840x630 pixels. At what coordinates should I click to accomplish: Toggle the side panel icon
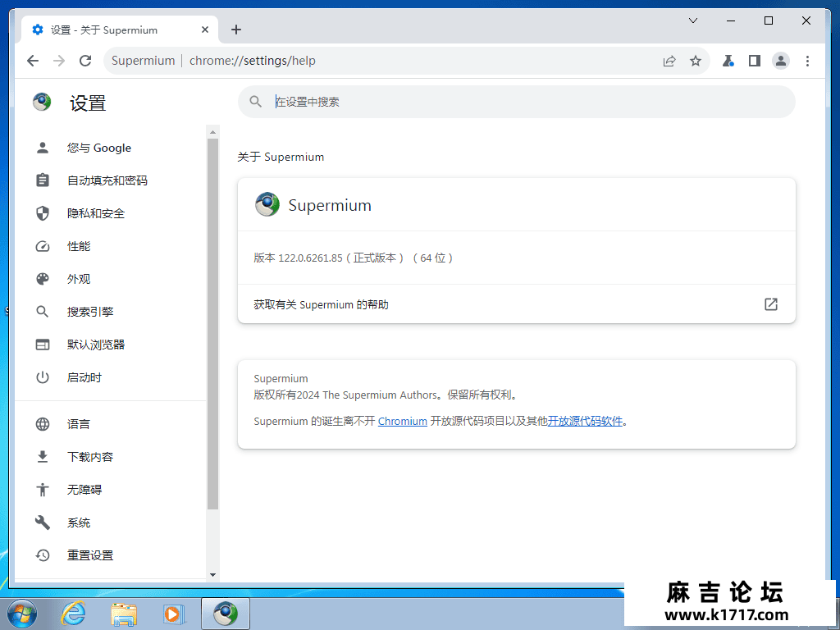coord(755,61)
